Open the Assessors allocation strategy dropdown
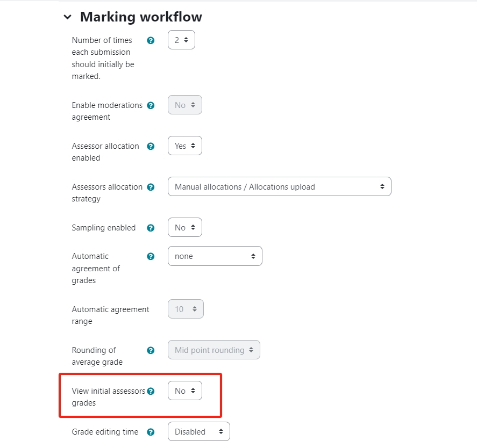Screen dimensions: 477x448 click(279, 186)
